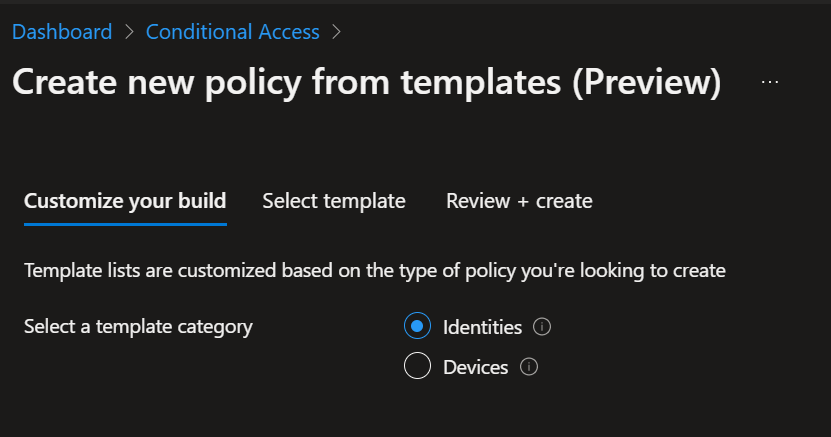
Task: Navigate to Dashboard via breadcrumb link
Action: coord(62,32)
